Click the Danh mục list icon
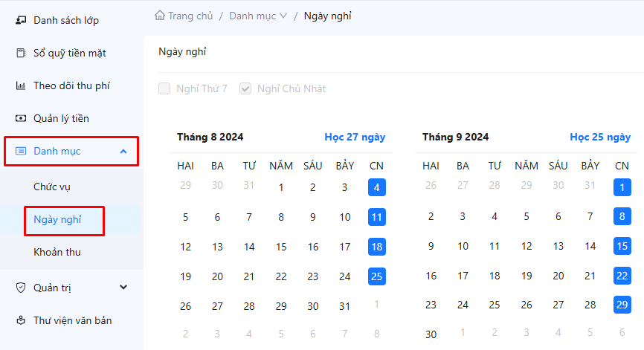The width and height of the screenshot is (644, 350). click(21, 151)
